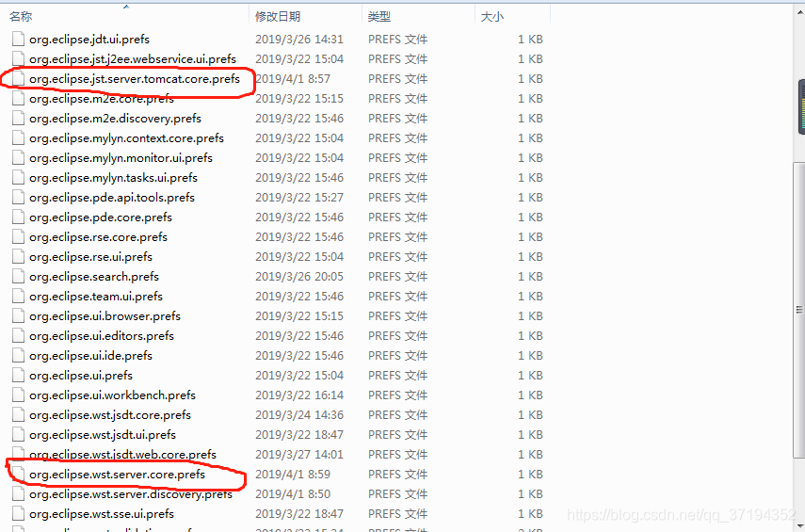Select file name org.eclipse.mylyn.tasks.ui.prefs
805x532 pixels.
click(114, 178)
